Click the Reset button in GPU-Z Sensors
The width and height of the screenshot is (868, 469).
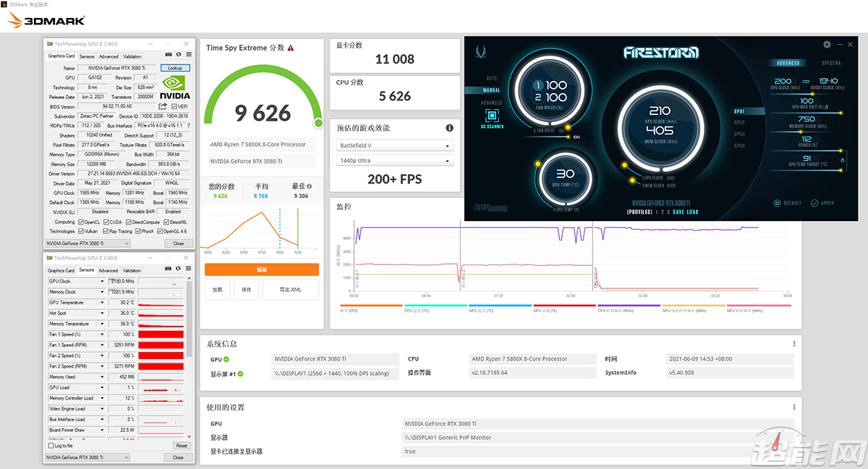point(181,446)
